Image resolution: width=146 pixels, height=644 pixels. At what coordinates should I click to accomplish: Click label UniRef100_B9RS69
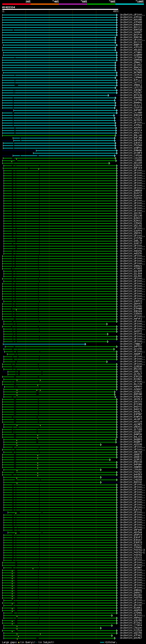(131, 115)
